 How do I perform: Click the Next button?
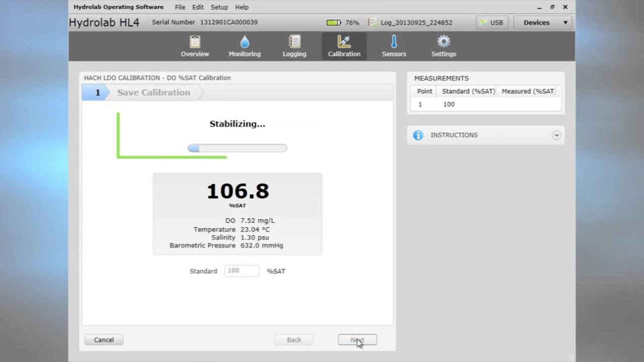point(357,340)
